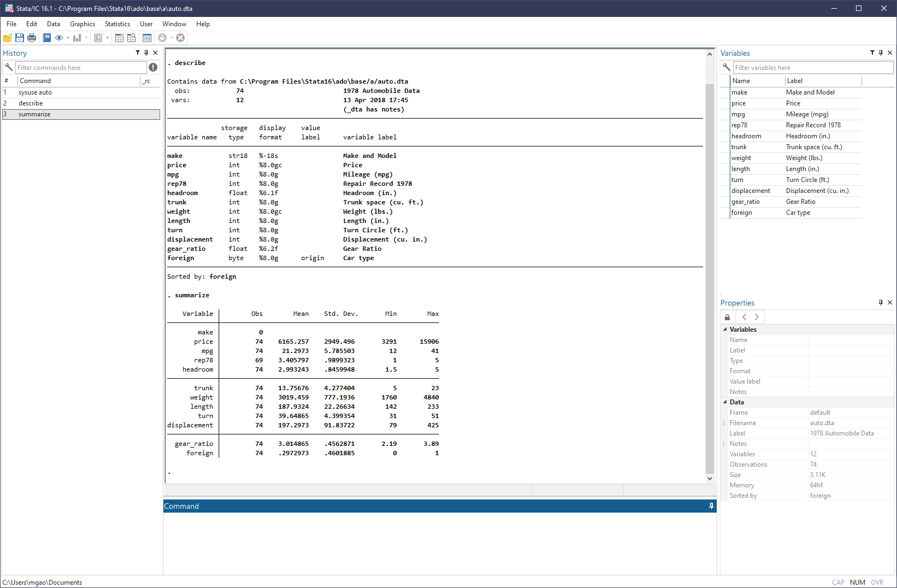The height and width of the screenshot is (588, 897).
Task: Toggle the History filter funnel icon
Action: pyautogui.click(x=138, y=53)
